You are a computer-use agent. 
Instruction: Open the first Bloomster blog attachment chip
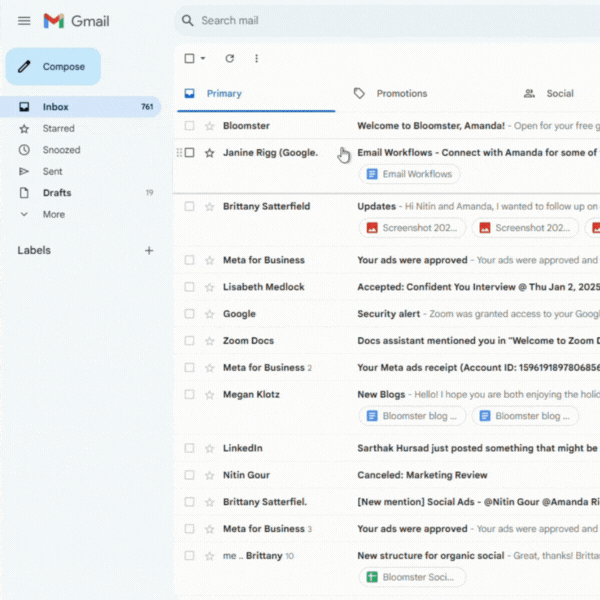click(x=412, y=416)
